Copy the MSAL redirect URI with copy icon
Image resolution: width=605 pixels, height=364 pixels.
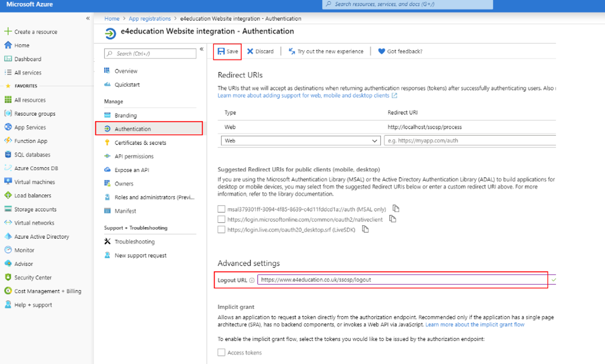[396, 209]
